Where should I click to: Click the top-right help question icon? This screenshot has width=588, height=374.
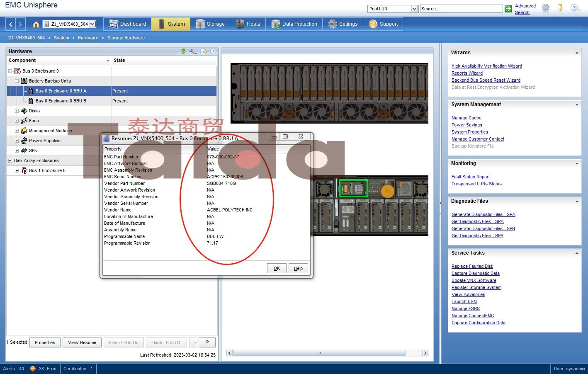pos(574,8)
